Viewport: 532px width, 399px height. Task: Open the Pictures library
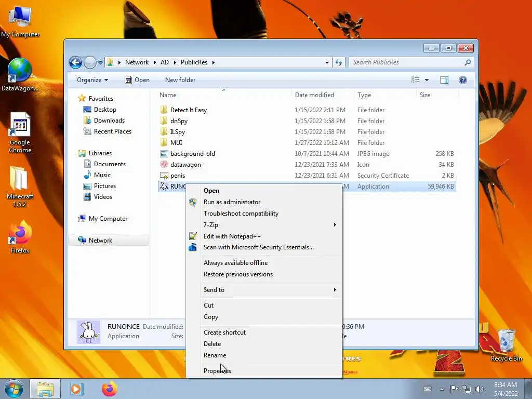[x=104, y=186]
